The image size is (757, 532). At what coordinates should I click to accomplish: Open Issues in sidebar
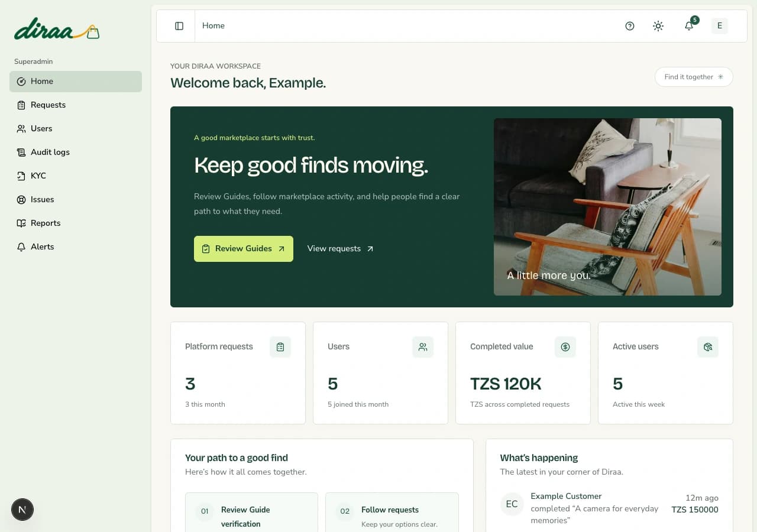[x=76, y=200]
